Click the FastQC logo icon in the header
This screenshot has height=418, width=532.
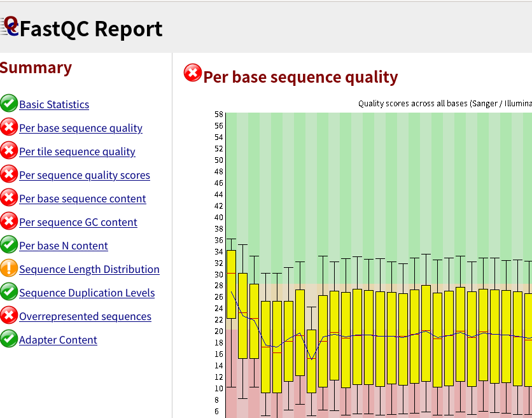[10, 26]
